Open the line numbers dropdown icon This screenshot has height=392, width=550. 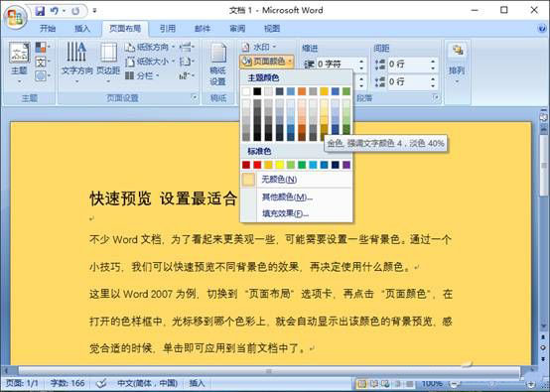pos(187,62)
